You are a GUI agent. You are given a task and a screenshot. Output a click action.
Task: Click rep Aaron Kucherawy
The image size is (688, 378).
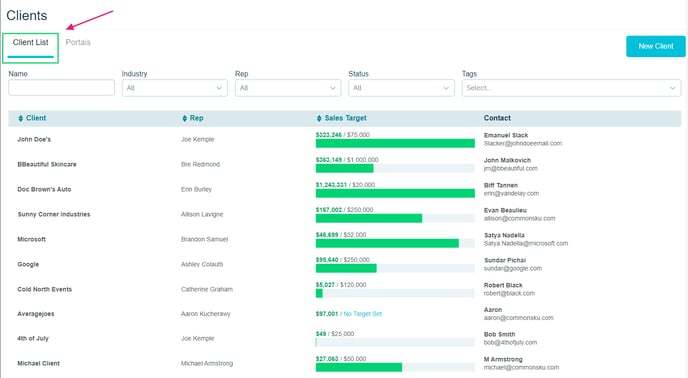pyautogui.click(x=205, y=314)
